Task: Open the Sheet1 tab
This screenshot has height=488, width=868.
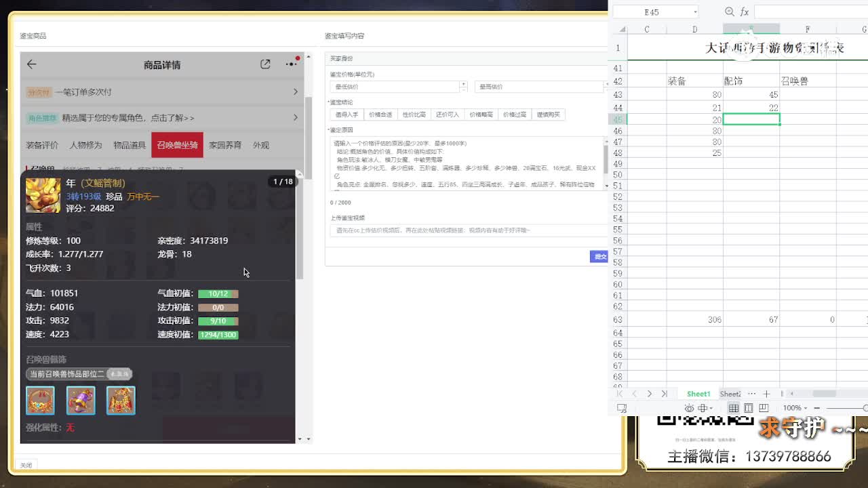Action: point(698,394)
